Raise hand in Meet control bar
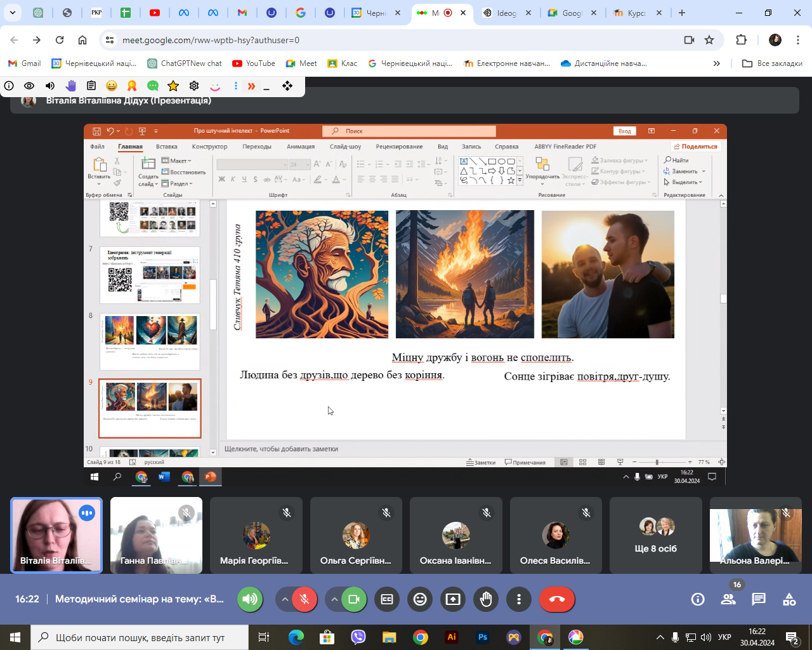Viewport: 812px width, 650px height. point(486,599)
